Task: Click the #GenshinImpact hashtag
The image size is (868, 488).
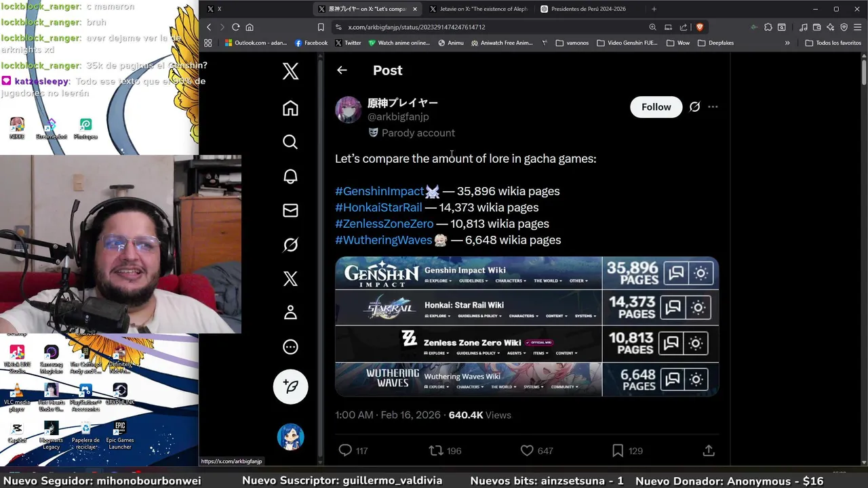Action: click(379, 191)
